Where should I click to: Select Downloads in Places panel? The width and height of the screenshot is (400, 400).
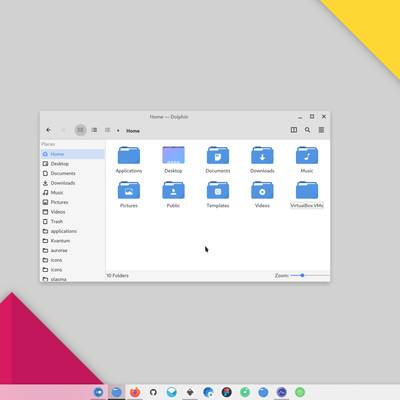click(73, 183)
